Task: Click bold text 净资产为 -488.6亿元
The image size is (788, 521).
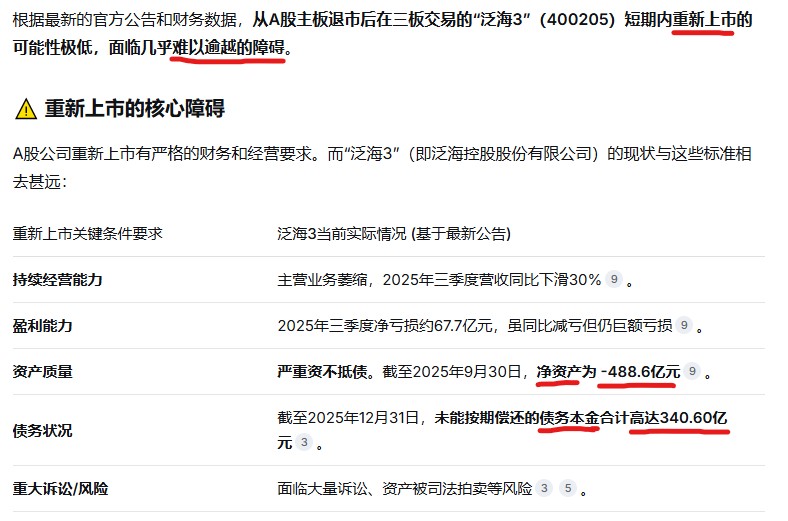Action: pyautogui.click(x=608, y=372)
